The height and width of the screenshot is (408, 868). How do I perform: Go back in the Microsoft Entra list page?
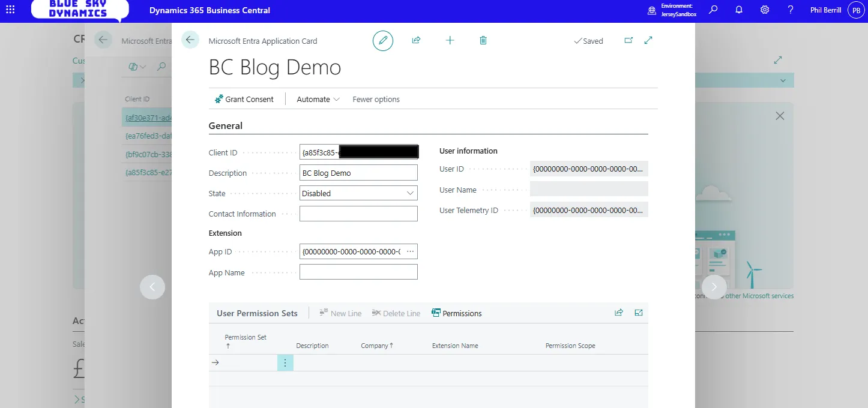pos(103,40)
